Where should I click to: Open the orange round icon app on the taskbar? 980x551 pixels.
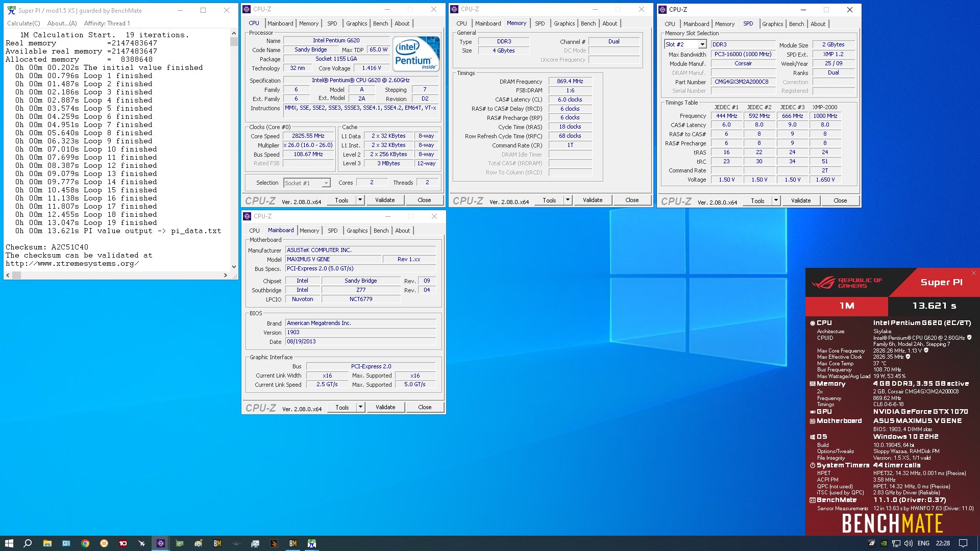[104, 543]
